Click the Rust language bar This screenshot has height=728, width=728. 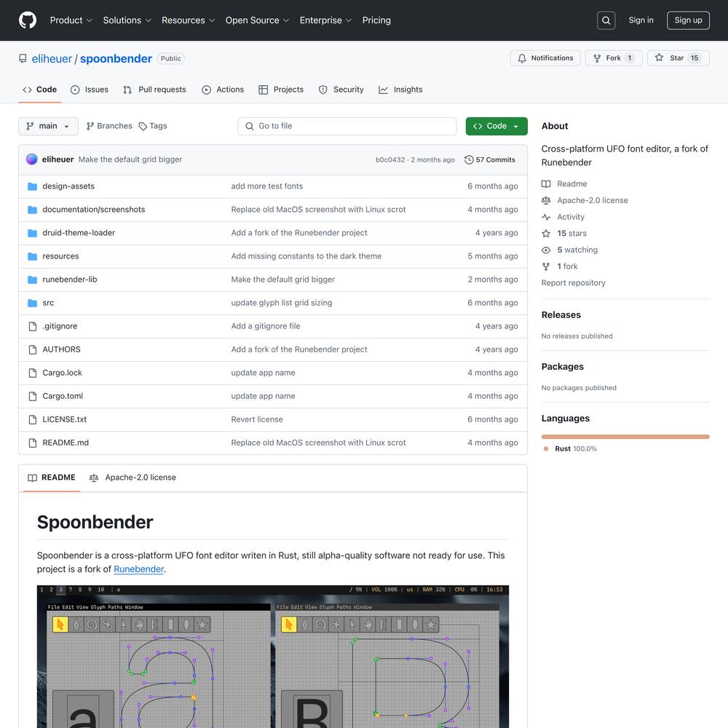click(x=625, y=436)
